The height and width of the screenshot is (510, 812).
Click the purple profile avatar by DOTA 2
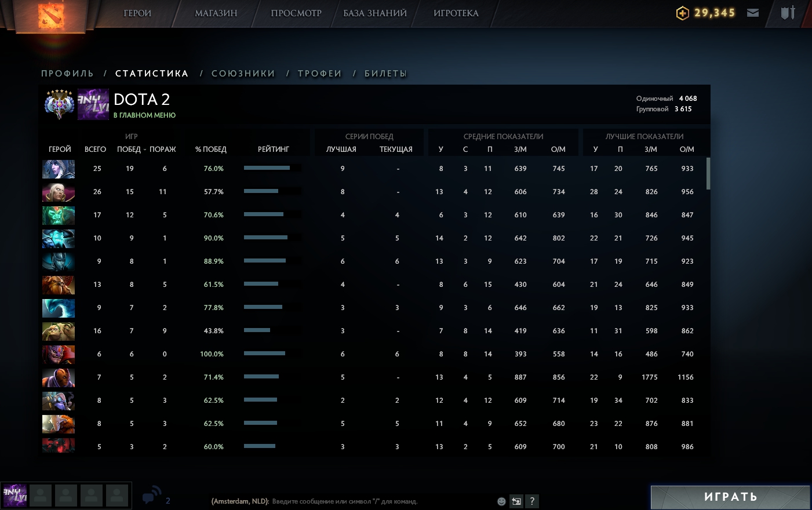(93, 104)
